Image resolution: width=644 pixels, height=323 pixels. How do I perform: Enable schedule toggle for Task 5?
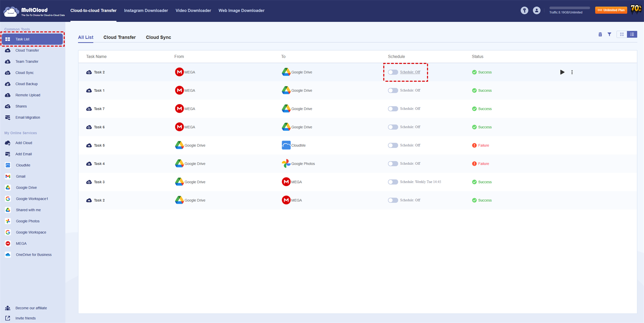point(393,145)
